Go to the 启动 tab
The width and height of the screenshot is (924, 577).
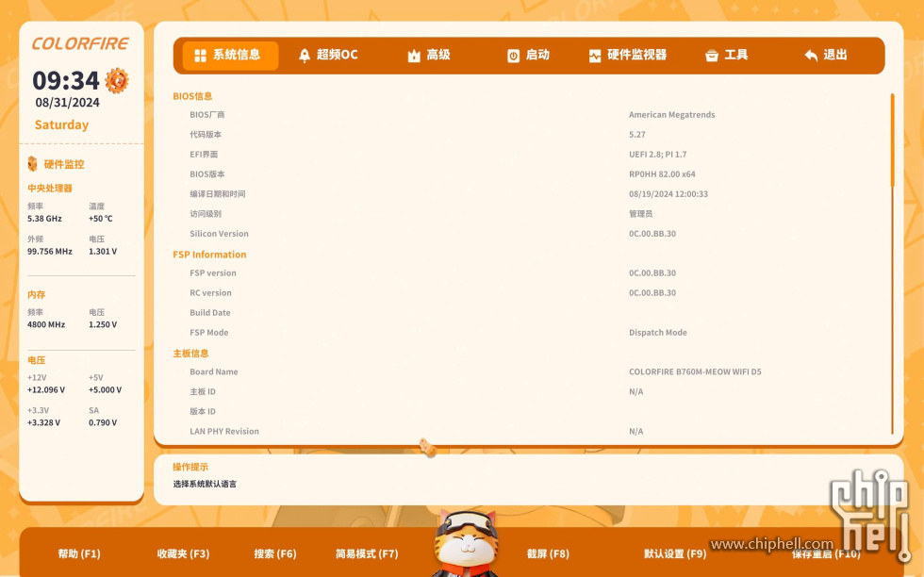[x=529, y=56]
